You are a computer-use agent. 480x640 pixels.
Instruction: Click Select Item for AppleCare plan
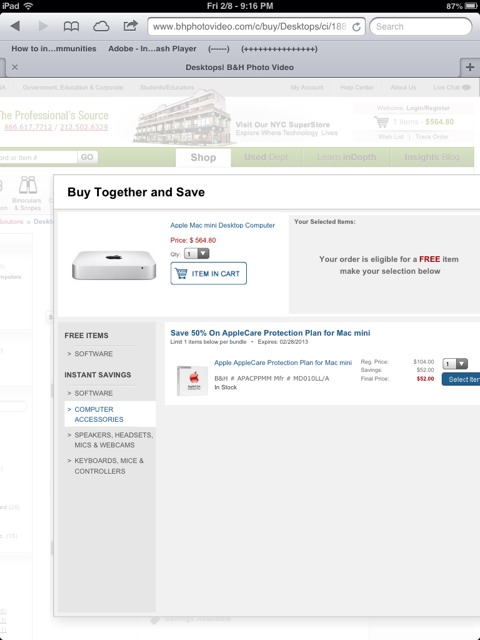pos(461,379)
